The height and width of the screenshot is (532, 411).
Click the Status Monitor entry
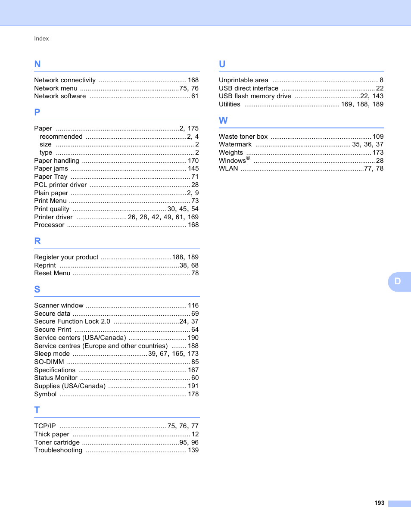pos(116,378)
